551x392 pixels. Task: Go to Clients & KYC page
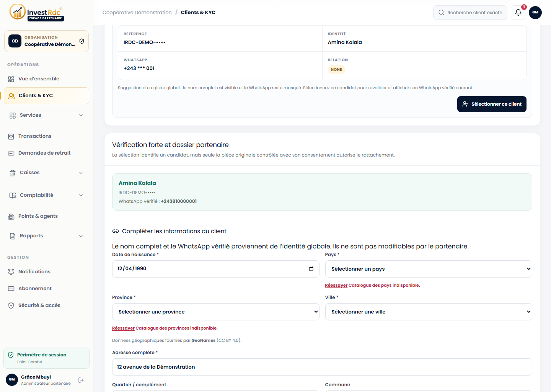(46, 96)
